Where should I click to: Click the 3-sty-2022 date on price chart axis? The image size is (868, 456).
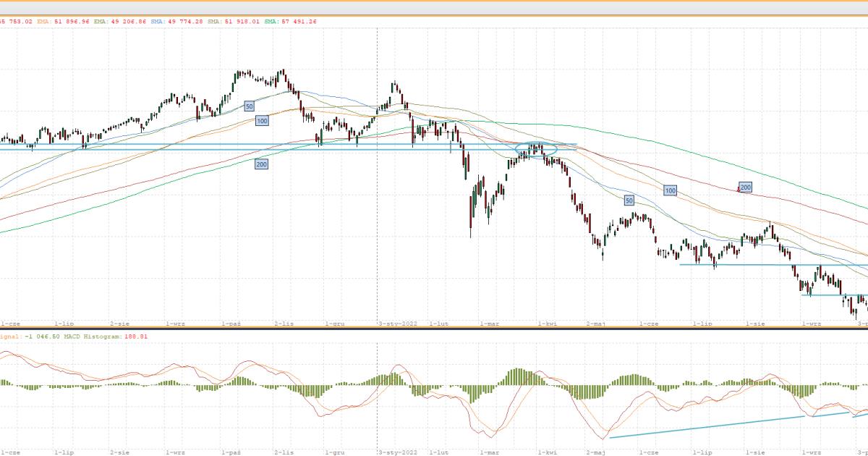pyautogui.click(x=399, y=324)
